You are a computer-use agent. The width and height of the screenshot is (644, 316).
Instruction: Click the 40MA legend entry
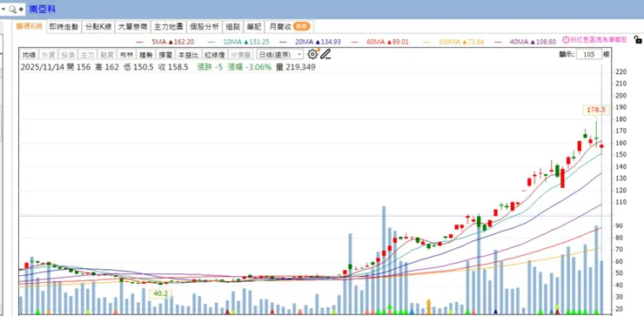click(533, 42)
